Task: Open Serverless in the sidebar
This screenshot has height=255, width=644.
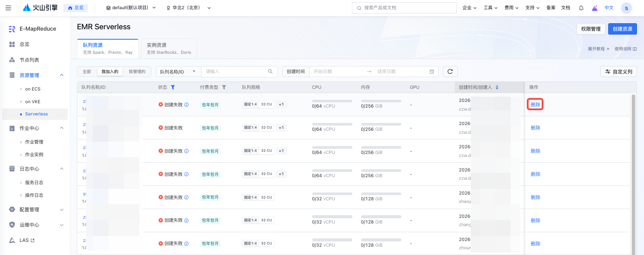Action: pos(36,114)
